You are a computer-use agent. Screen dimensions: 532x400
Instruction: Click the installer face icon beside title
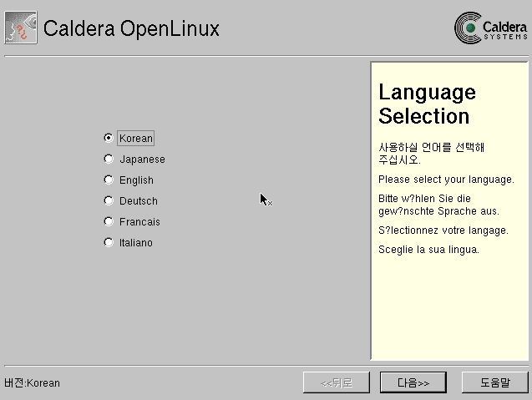[21, 28]
